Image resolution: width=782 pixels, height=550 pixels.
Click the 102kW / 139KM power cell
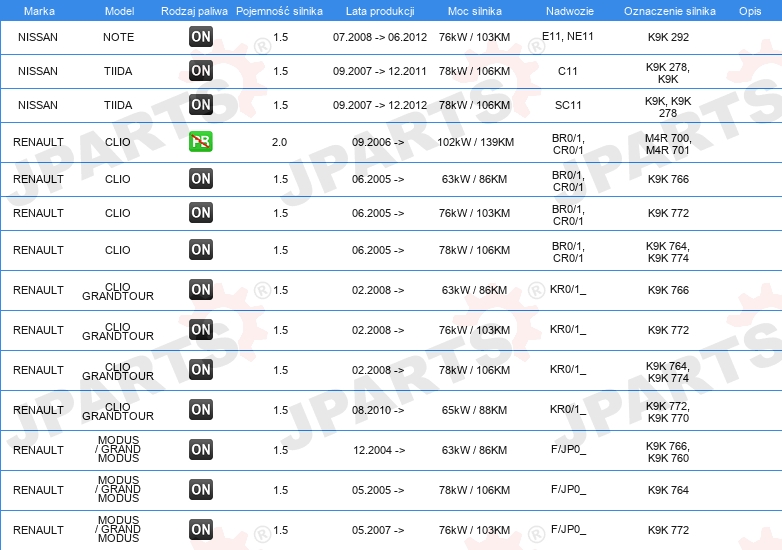pos(475,142)
